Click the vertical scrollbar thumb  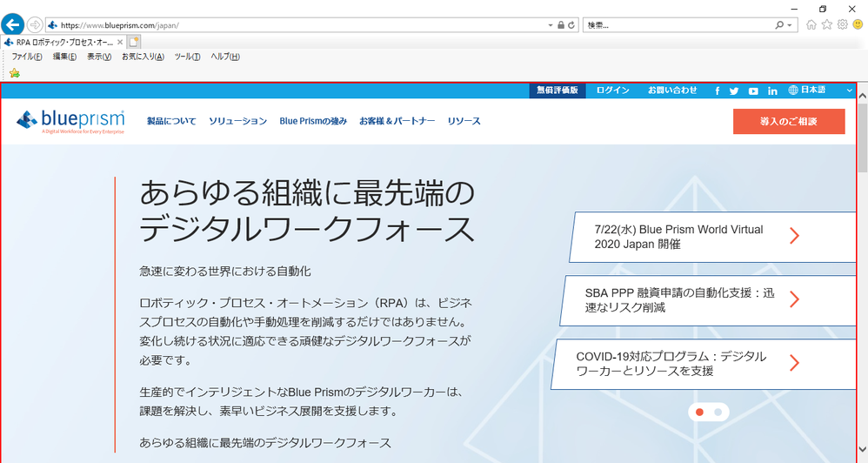click(x=863, y=138)
